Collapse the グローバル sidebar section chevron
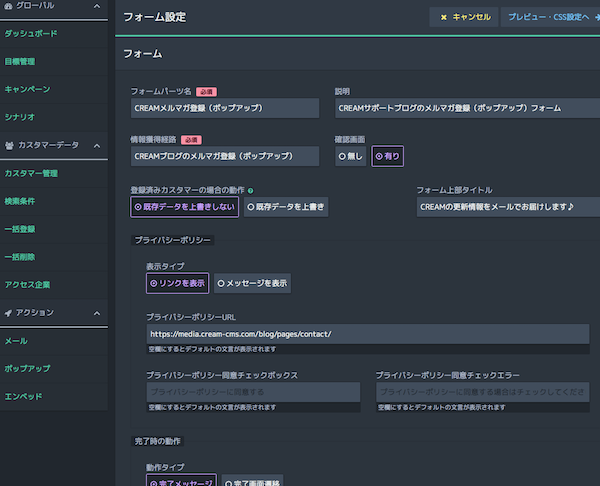Viewport: 600px width, 486px height. [97, 6]
